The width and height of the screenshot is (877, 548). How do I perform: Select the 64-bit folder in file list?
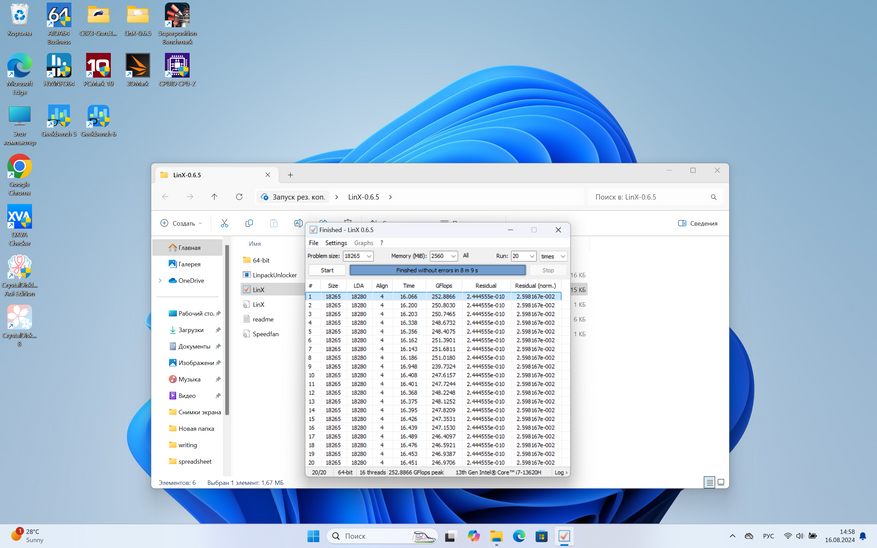[x=261, y=260]
